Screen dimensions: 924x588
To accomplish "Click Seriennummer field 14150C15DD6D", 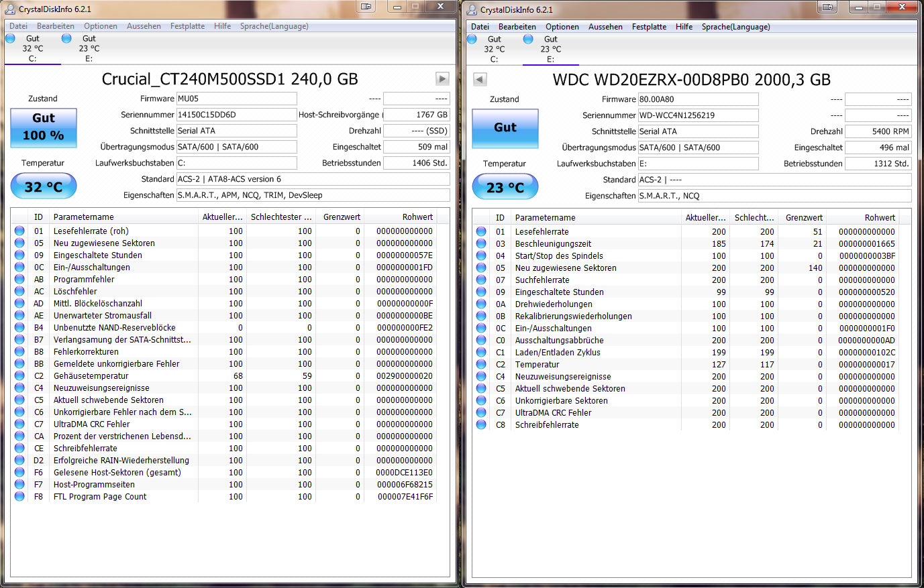I will click(236, 115).
